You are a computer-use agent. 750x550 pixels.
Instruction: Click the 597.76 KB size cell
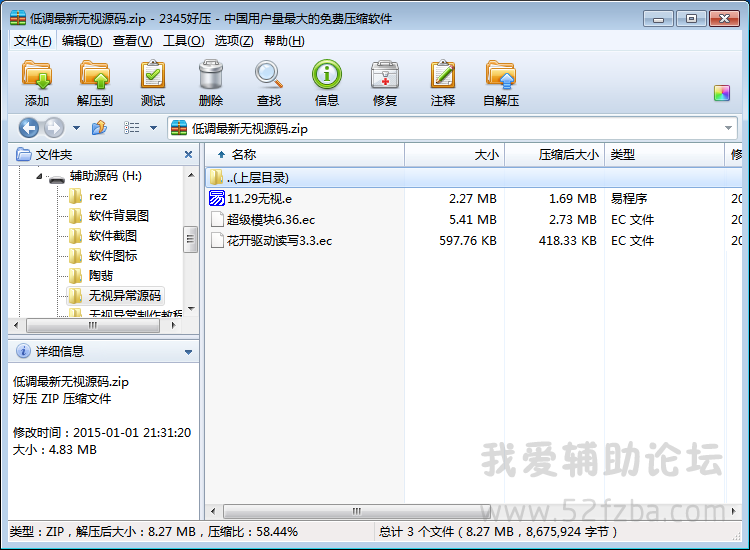[x=468, y=241]
